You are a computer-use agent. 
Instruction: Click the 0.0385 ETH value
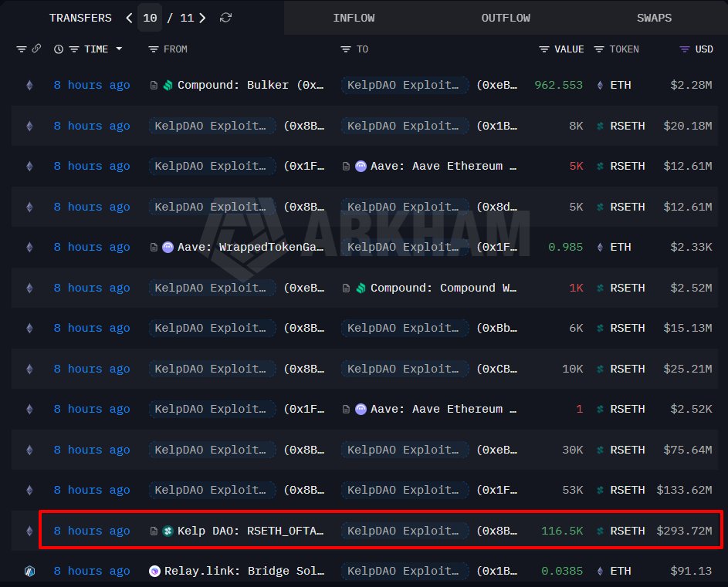(x=562, y=572)
